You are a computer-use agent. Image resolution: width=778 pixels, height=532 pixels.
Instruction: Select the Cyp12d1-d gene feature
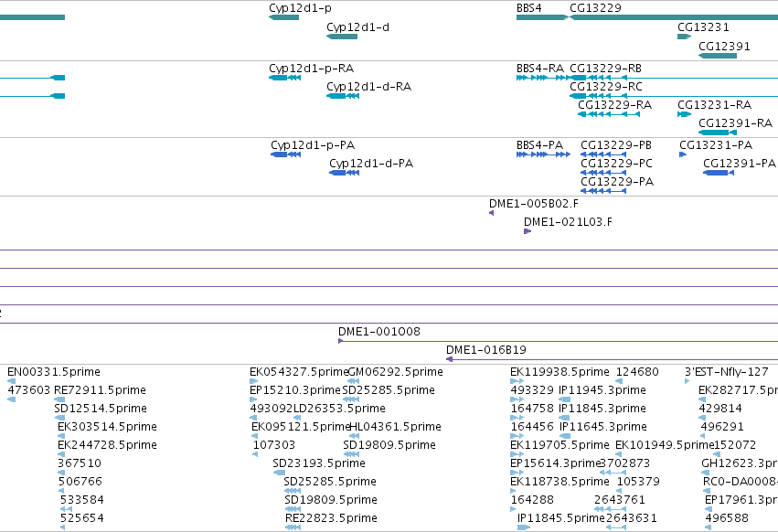pos(342,37)
